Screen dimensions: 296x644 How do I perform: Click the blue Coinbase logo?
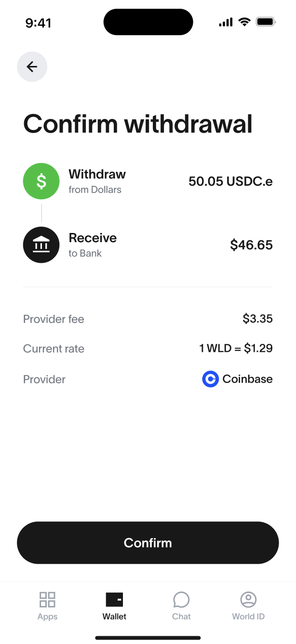click(x=210, y=379)
